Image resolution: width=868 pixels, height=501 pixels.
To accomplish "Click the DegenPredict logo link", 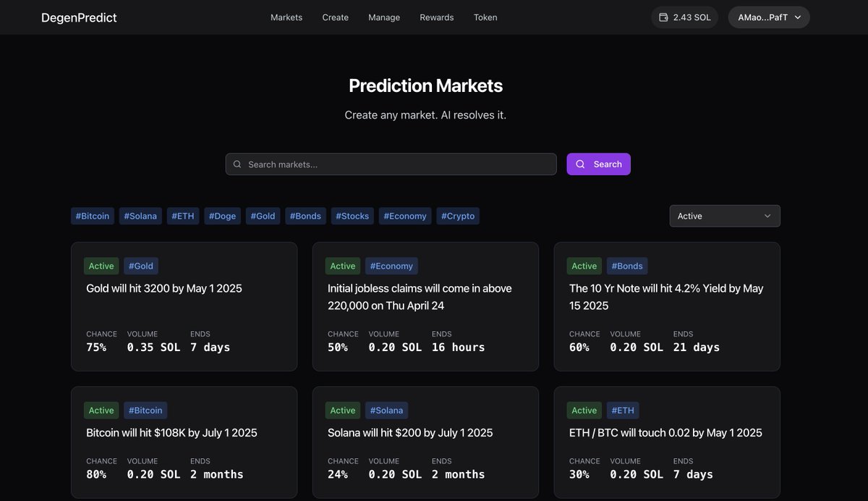I will pyautogui.click(x=79, y=17).
